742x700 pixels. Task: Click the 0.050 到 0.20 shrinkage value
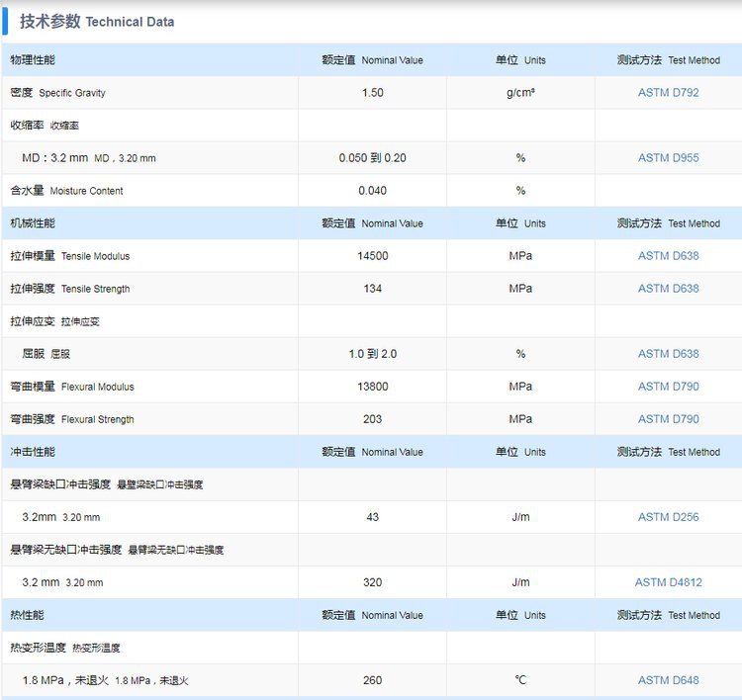(x=372, y=158)
